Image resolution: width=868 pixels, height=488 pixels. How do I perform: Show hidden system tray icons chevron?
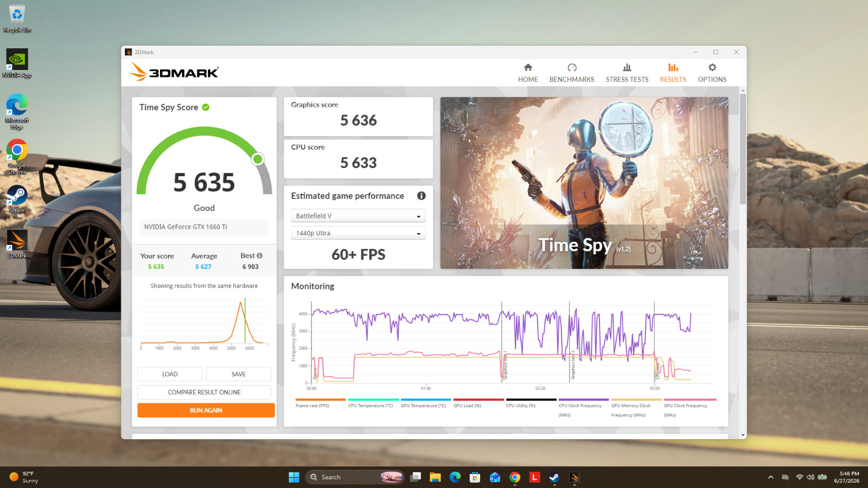[x=770, y=477]
